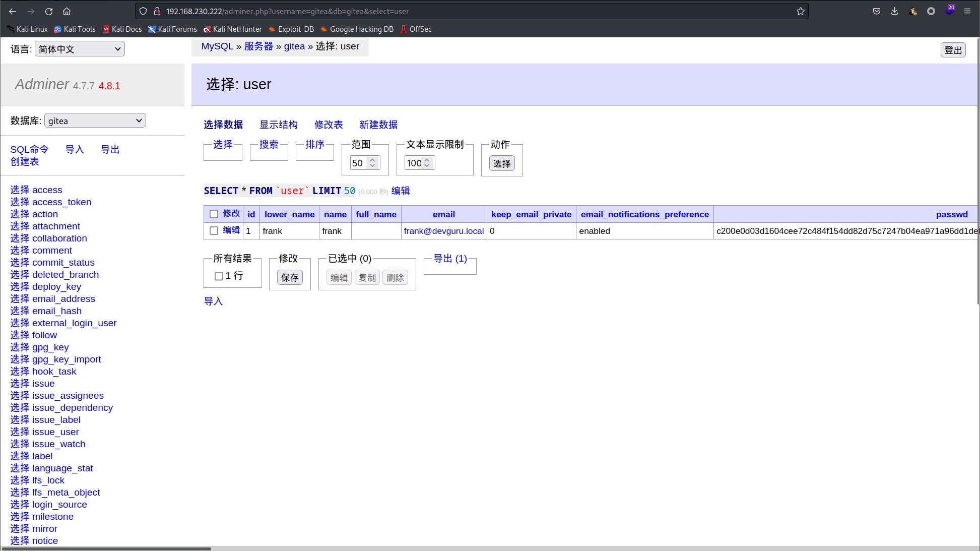Click the 范围 limit spinner arrows
980x551 pixels.
pos(372,163)
